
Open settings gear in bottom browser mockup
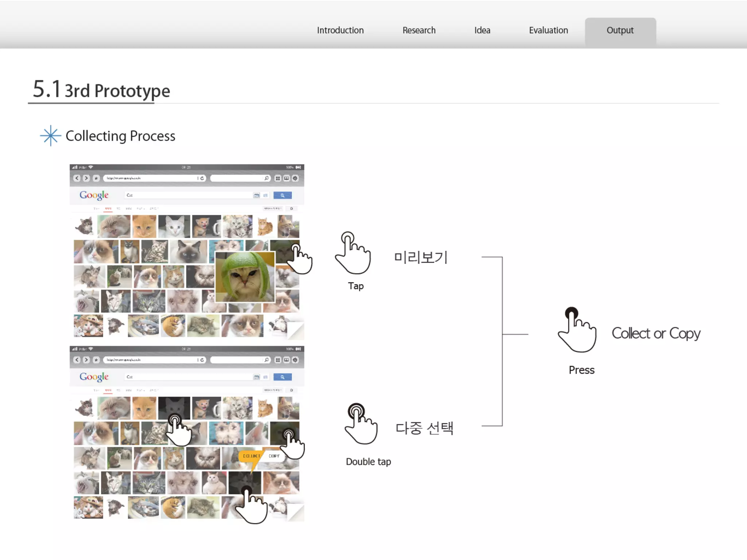coord(295,360)
